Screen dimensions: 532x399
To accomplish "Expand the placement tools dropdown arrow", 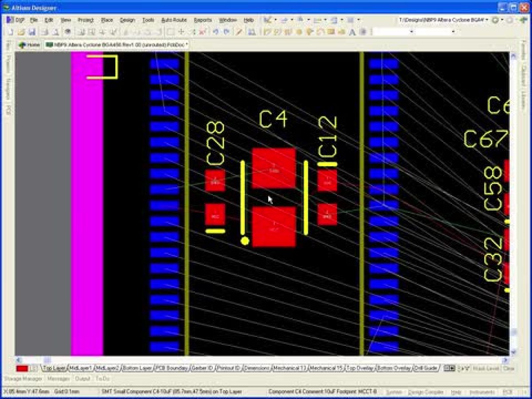I will (x=292, y=20).
